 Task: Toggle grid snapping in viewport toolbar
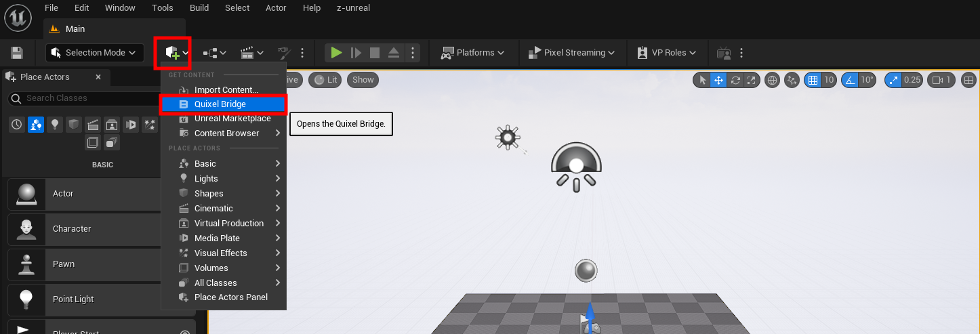[x=813, y=80]
